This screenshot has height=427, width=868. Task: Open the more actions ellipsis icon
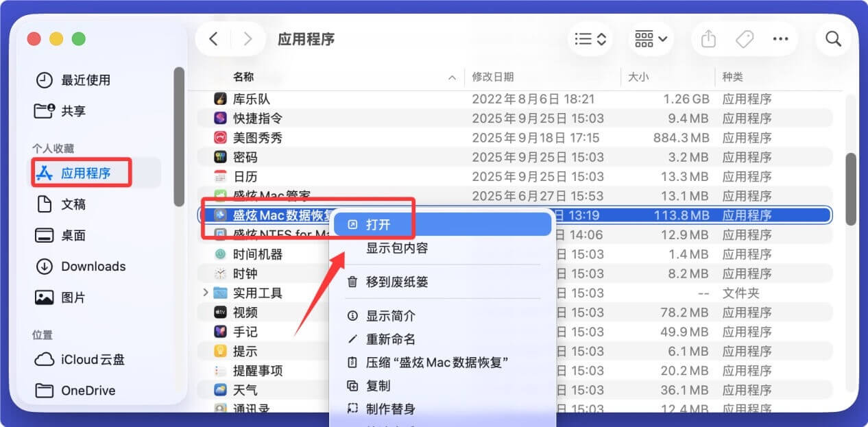[x=780, y=39]
